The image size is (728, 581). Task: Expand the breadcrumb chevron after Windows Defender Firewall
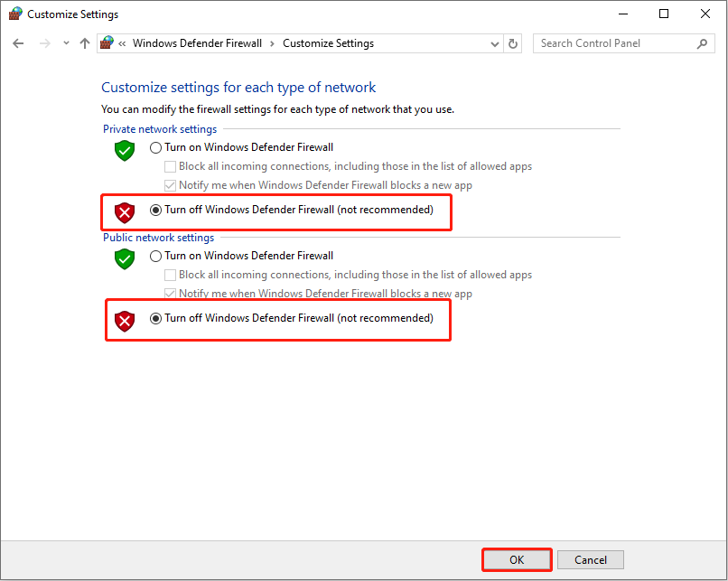pyautogui.click(x=273, y=43)
